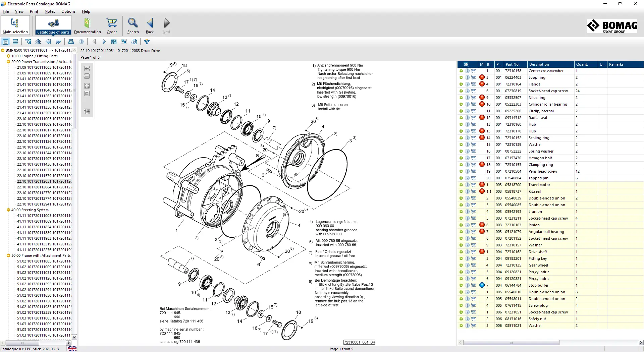Viewport: 644px width, 352px height.
Task: Open the View menu
Action: (x=19, y=11)
